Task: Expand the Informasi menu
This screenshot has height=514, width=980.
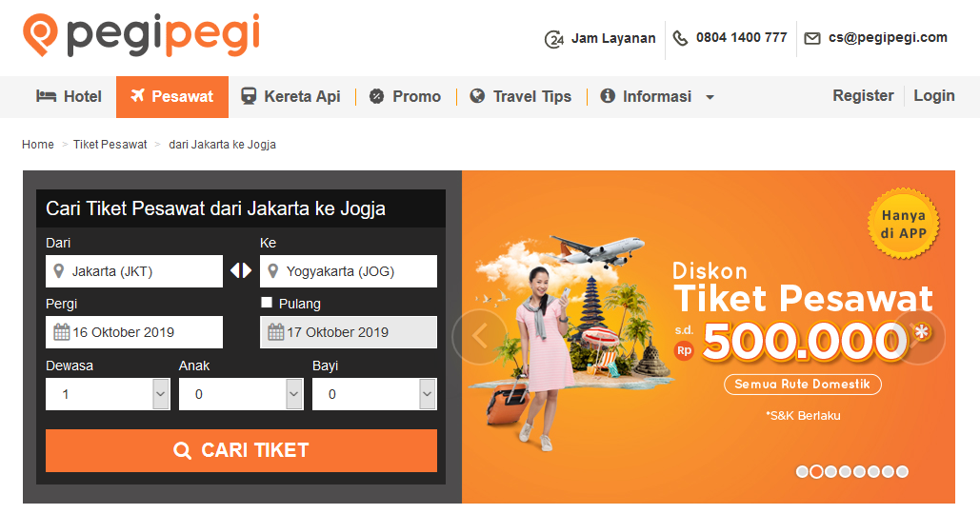Action: (x=657, y=97)
